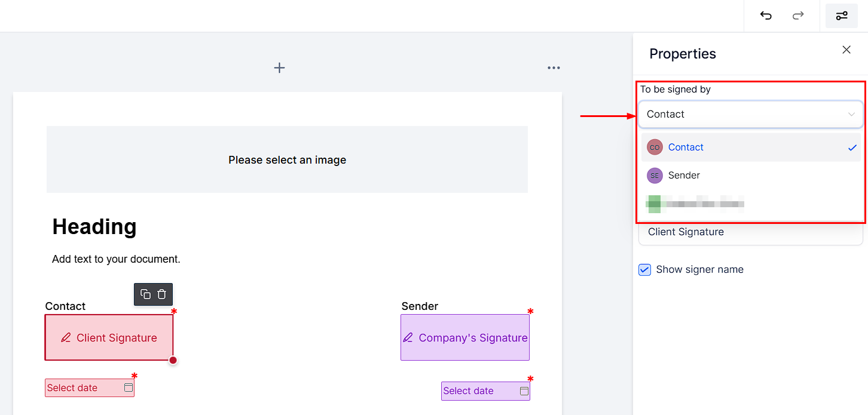The width and height of the screenshot is (868, 415).
Task: Duplicate the selected Client Signature field
Action: click(145, 294)
